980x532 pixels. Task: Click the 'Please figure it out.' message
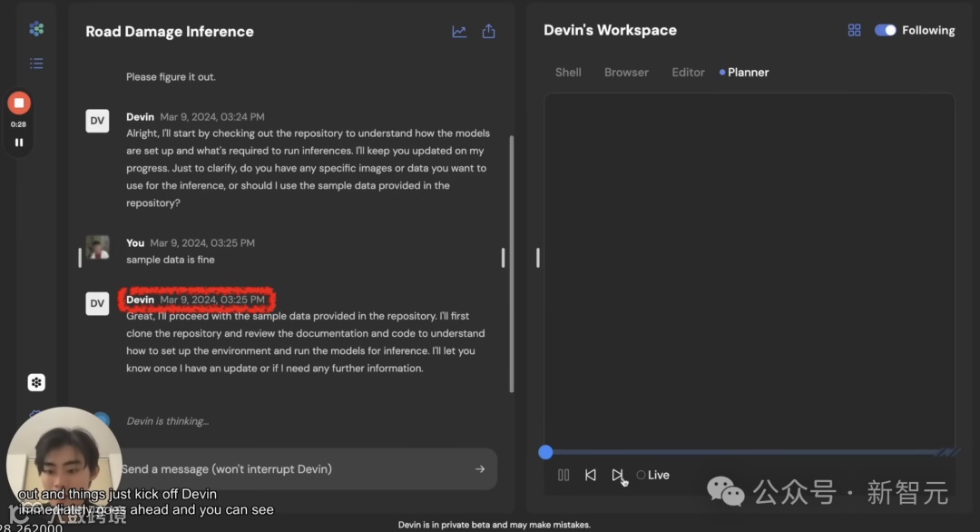tap(171, 77)
